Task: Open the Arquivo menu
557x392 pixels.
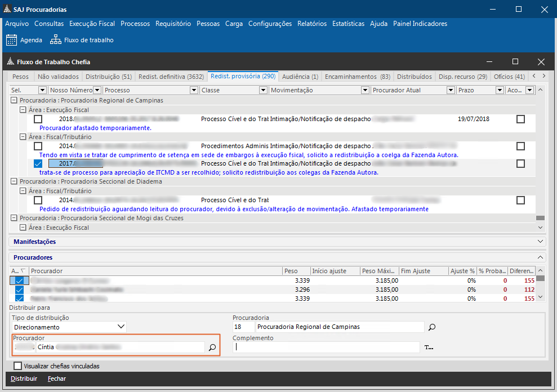Action: pos(17,24)
